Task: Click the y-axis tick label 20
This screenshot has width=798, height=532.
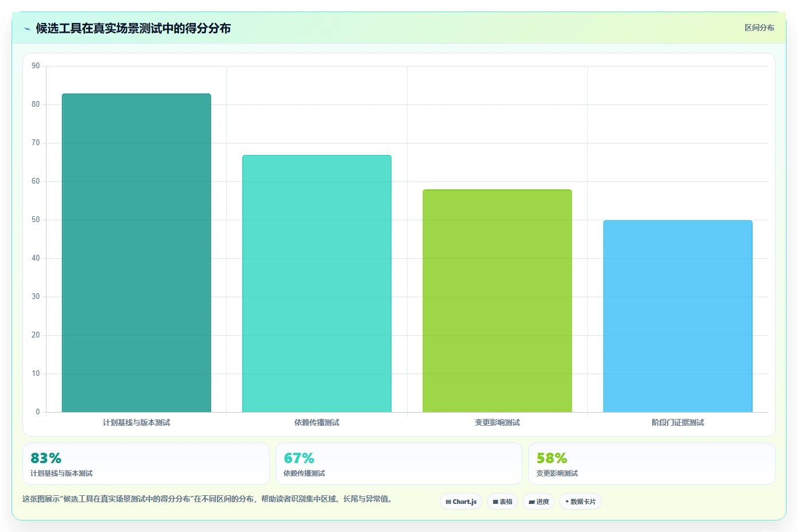Action: click(x=36, y=335)
